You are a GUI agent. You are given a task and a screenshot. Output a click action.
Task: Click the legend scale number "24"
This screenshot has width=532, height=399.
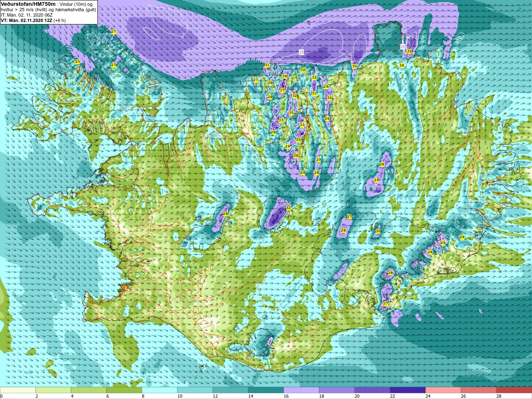click(x=428, y=396)
